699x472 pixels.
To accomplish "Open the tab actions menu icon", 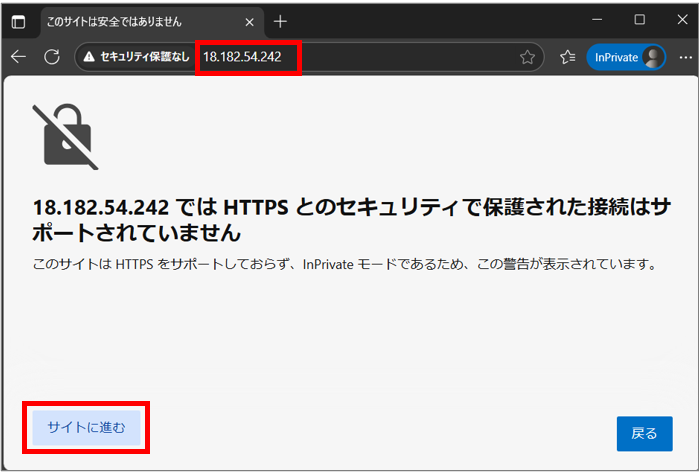I will [x=18, y=21].
